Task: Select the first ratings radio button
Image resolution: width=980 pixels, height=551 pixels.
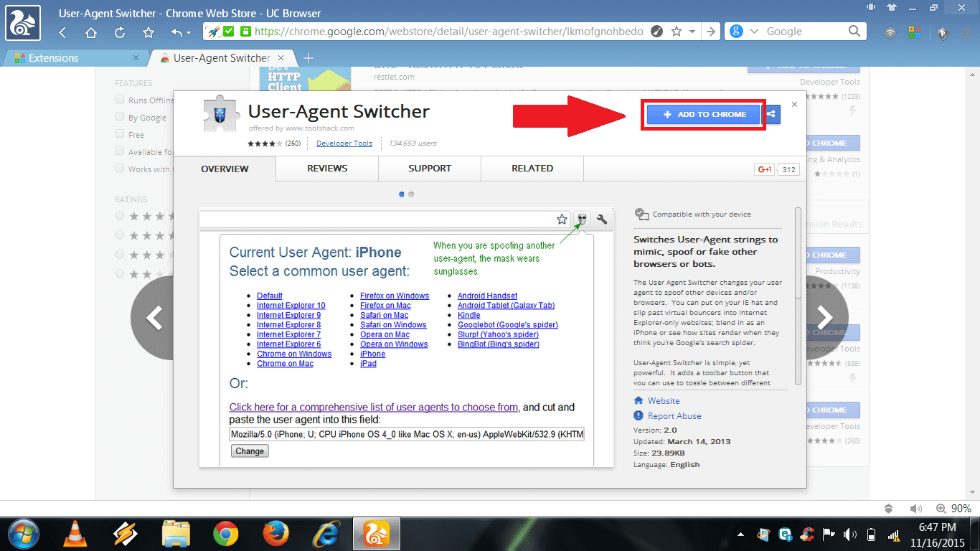Action: pyautogui.click(x=120, y=216)
